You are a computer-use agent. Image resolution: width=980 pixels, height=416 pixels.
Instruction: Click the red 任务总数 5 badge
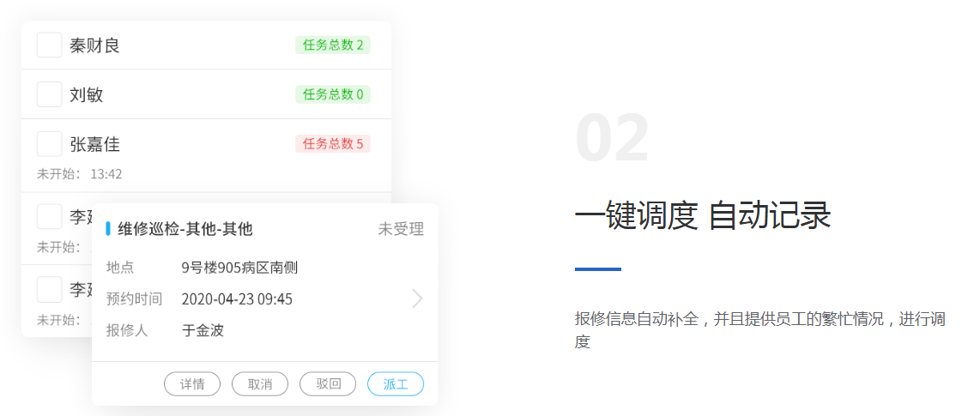pos(333,144)
